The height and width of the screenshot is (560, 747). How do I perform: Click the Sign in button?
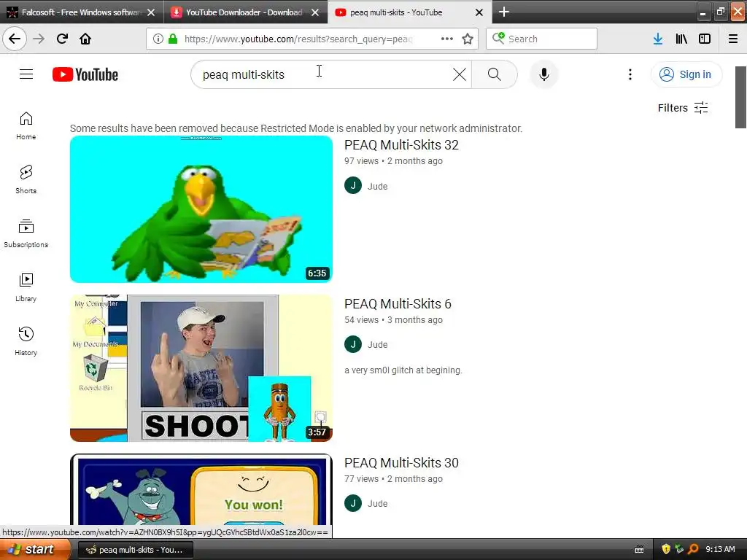(686, 74)
